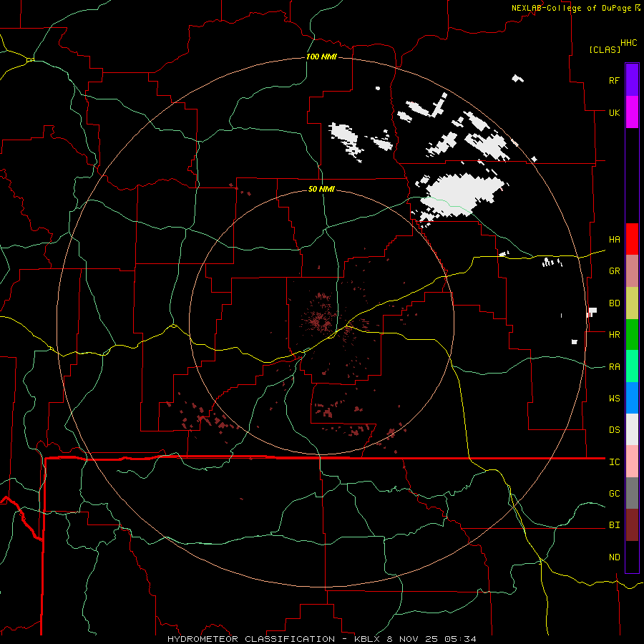644x644 pixels.
Task: Click the blue WS wet snow swatch
Action: pos(632,398)
